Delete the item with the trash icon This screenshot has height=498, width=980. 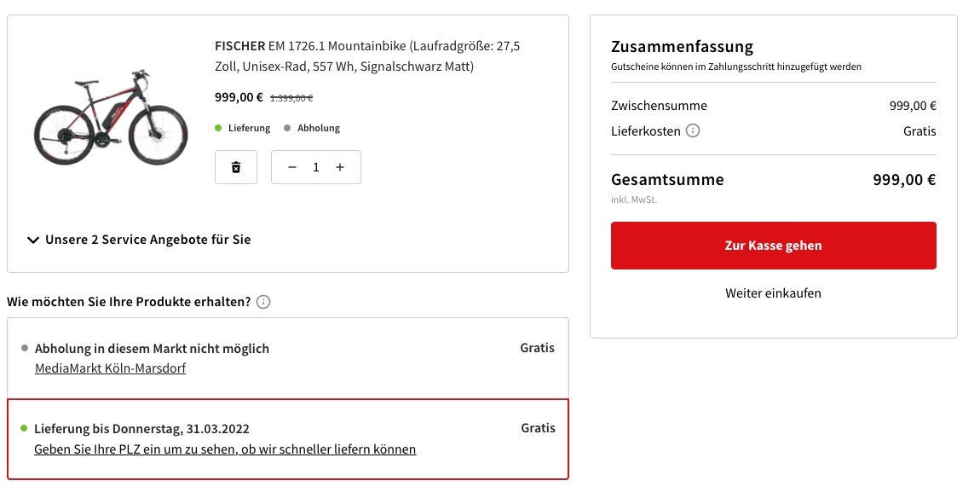(x=235, y=167)
